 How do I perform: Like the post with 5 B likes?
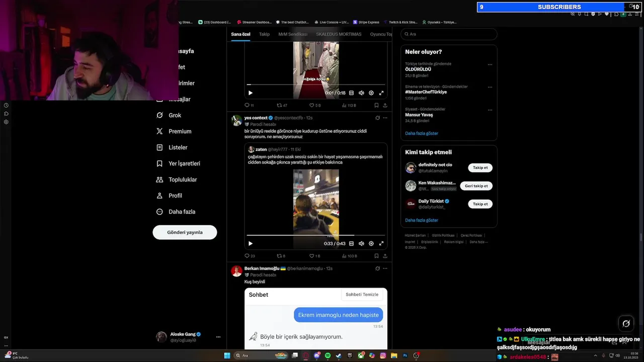[315, 105]
